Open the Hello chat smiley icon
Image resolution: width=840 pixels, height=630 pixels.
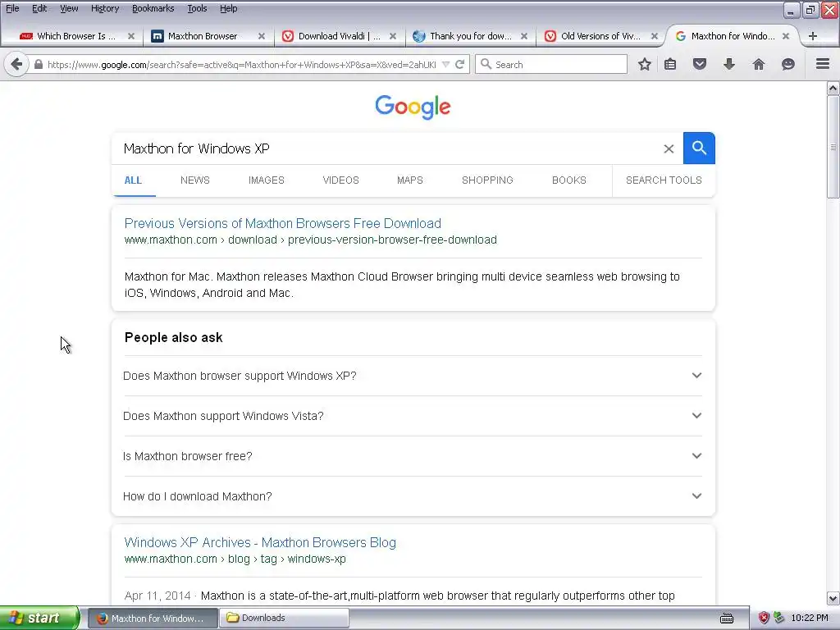[x=788, y=64]
